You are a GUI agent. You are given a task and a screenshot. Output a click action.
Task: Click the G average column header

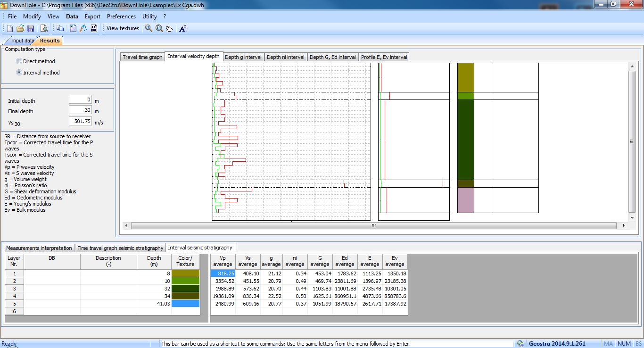tap(320, 261)
